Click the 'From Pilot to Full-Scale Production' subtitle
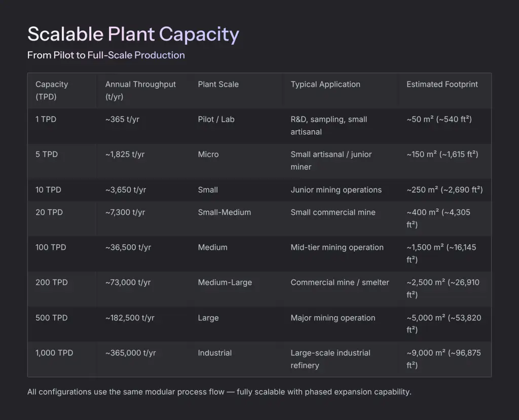This screenshot has width=519, height=420. point(106,55)
